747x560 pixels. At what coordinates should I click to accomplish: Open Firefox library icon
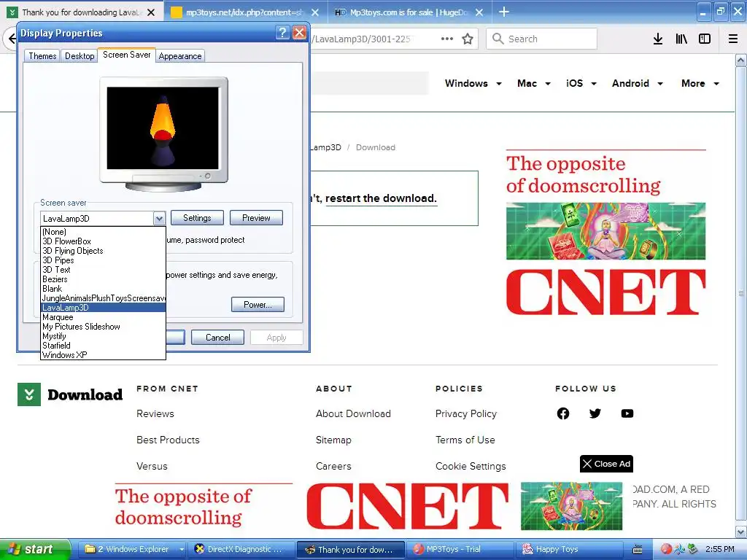point(681,39)
